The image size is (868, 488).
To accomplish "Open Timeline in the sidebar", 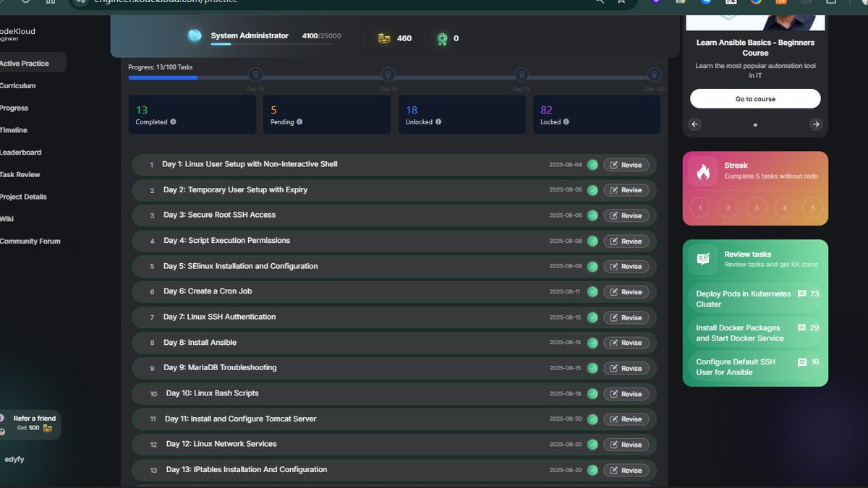I will 14,130.
